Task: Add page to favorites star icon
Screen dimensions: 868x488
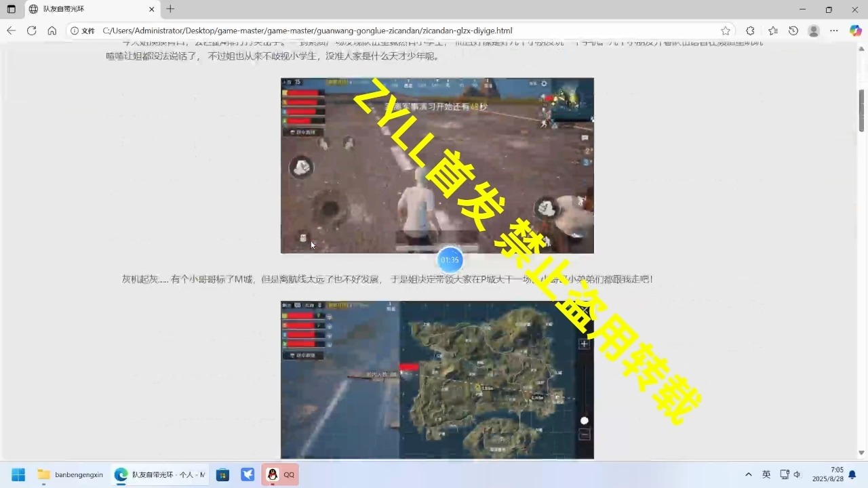Action: tap(726, 30)
